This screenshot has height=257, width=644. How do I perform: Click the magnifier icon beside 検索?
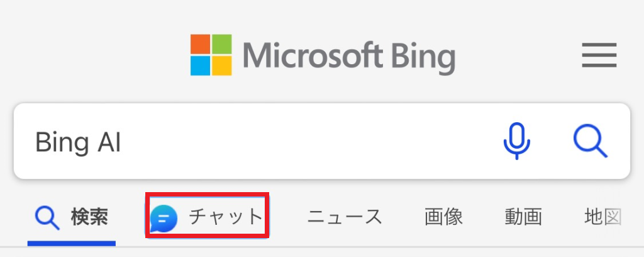[x=46, y=218]
